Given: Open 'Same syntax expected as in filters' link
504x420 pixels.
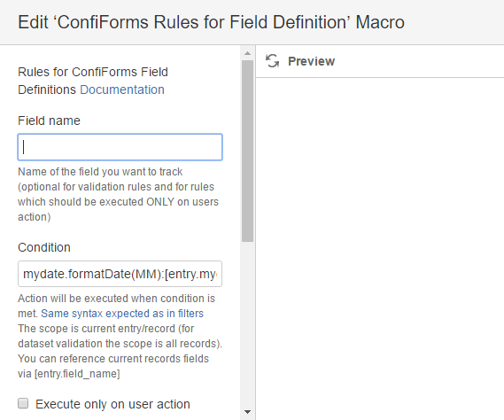Looking at the screenshot, I should (122, 314).
